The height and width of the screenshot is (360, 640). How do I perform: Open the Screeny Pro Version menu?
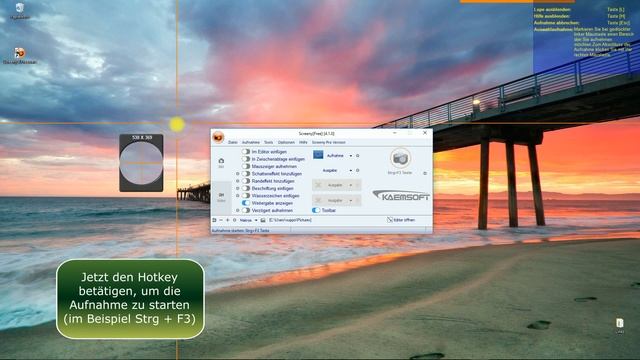[329, 142]
